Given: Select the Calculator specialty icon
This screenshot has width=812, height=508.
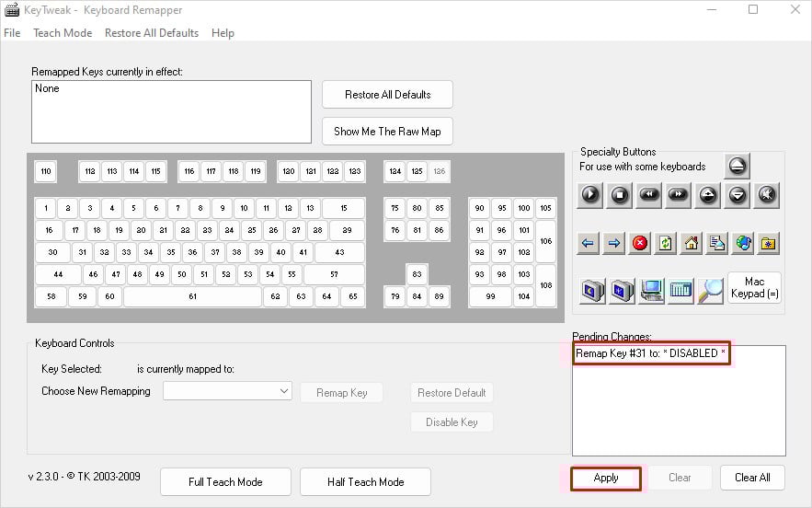Looking at the screenshot, I should pos(680,290).
